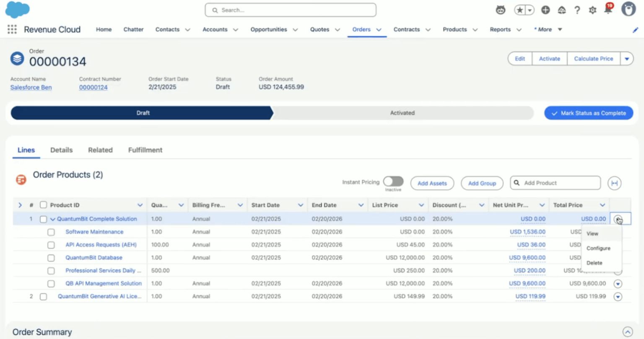644x339 pixels.
Task: Open the Quotes nav dropdown chevron
Action: tap(337, 30)
